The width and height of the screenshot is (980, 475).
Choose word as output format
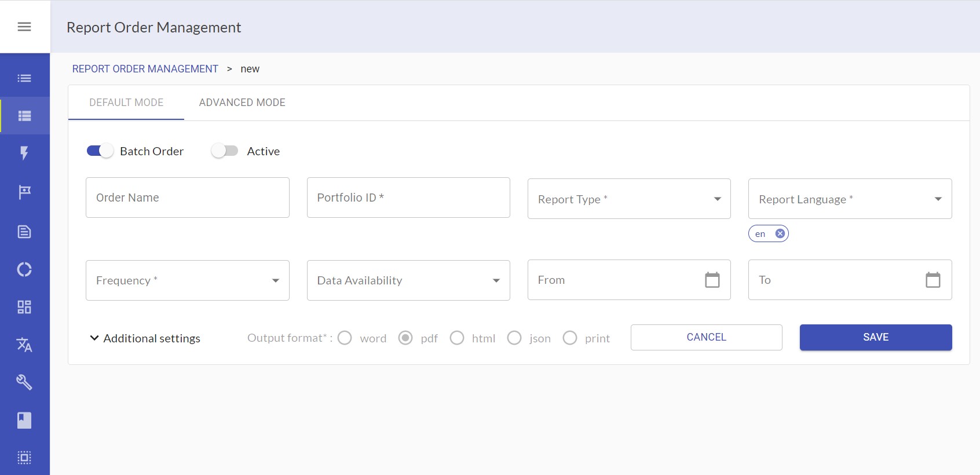click(345, 338)
